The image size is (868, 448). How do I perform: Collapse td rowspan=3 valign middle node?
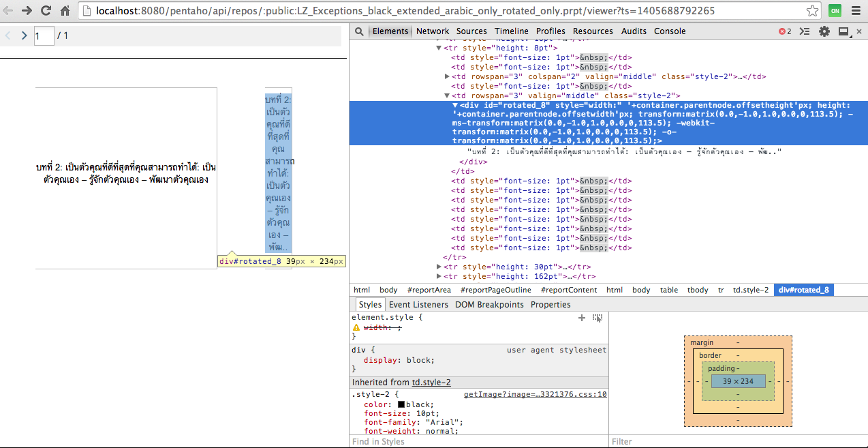pyautogui.click(x=447, y=96)
